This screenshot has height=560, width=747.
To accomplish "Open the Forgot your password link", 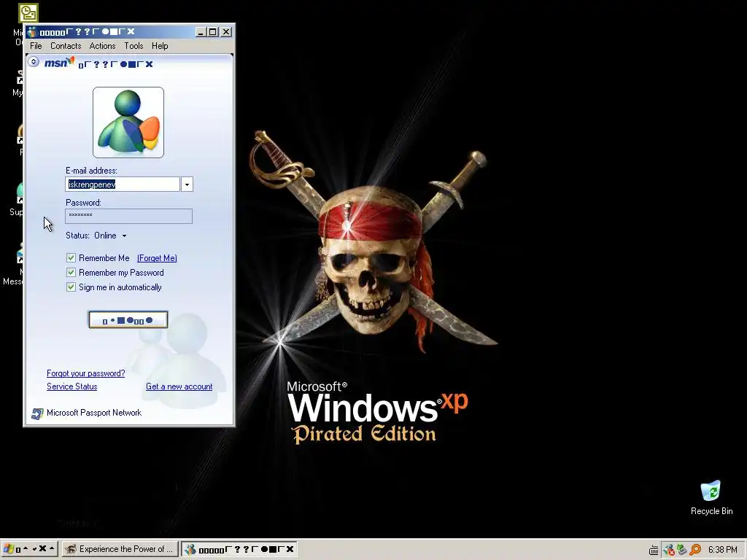I will tap(86, 373).
